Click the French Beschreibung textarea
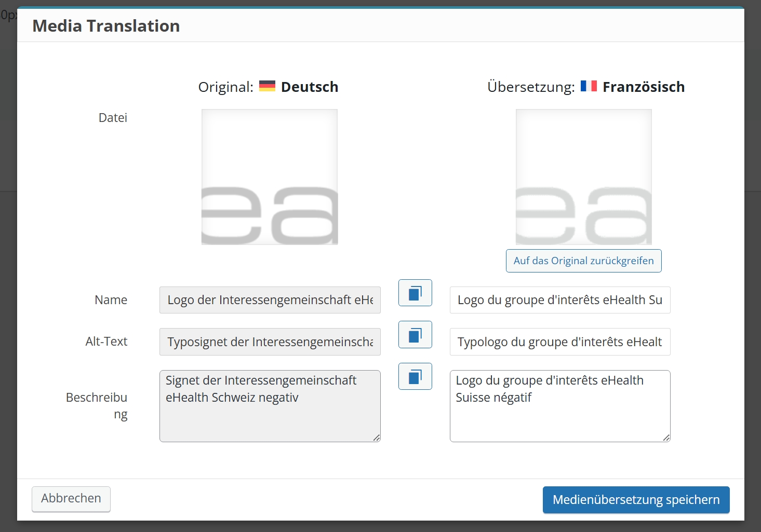Screen dimensions: 761x532 point(560,406)
